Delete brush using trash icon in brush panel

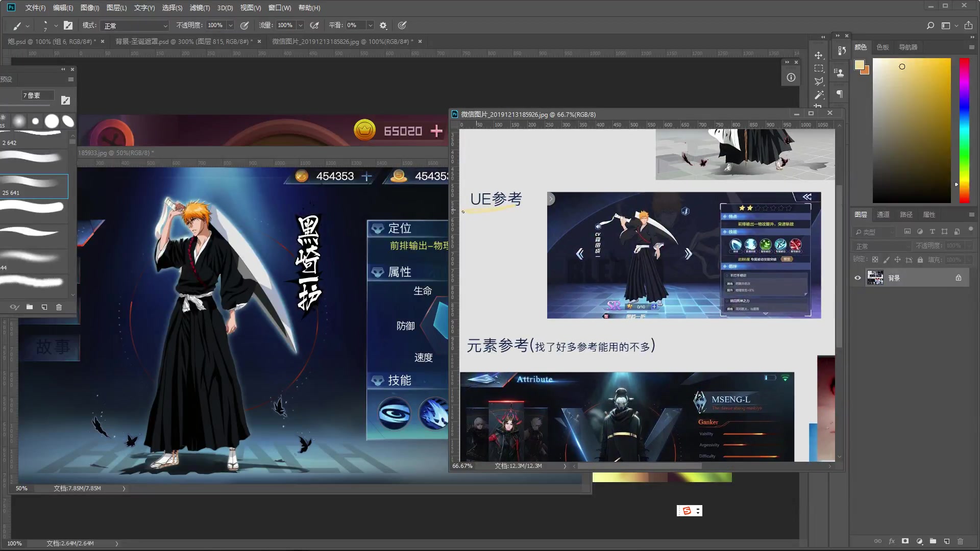[59, 307]
